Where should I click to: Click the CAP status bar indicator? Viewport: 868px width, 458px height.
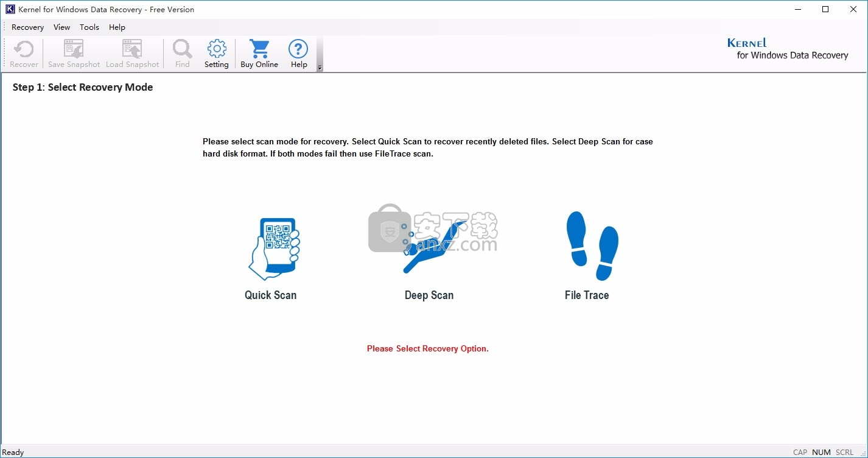pos(800,452)
